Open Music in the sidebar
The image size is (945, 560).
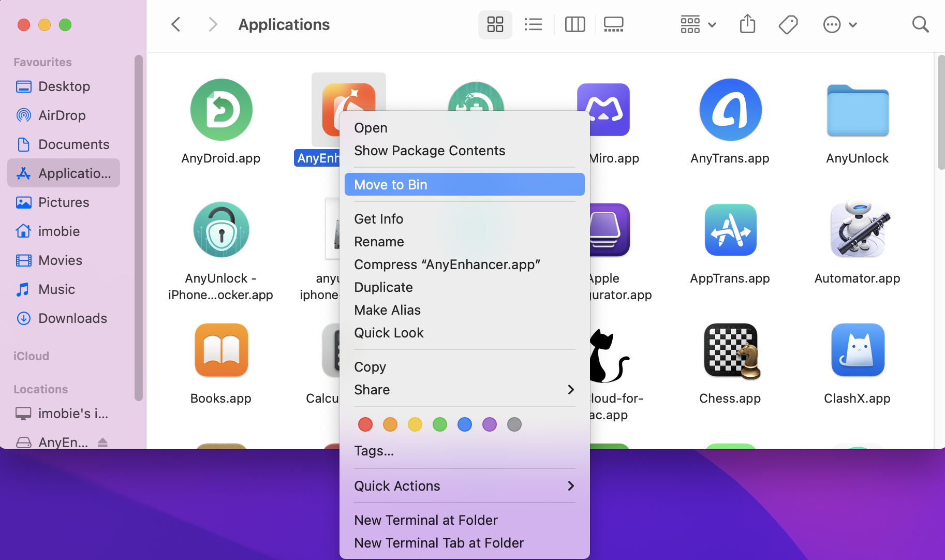tap(64, 289)
